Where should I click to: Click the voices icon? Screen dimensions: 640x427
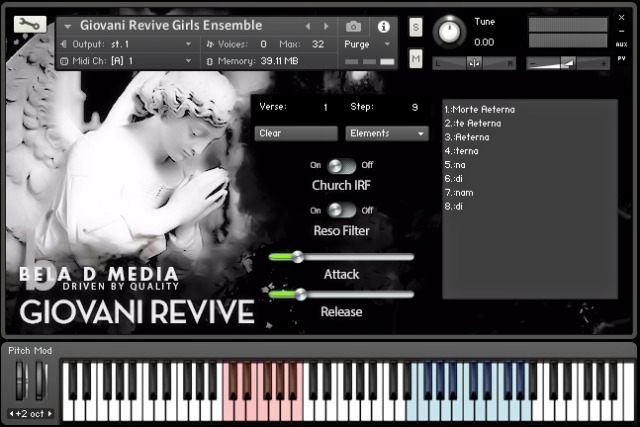coord(210,44)
